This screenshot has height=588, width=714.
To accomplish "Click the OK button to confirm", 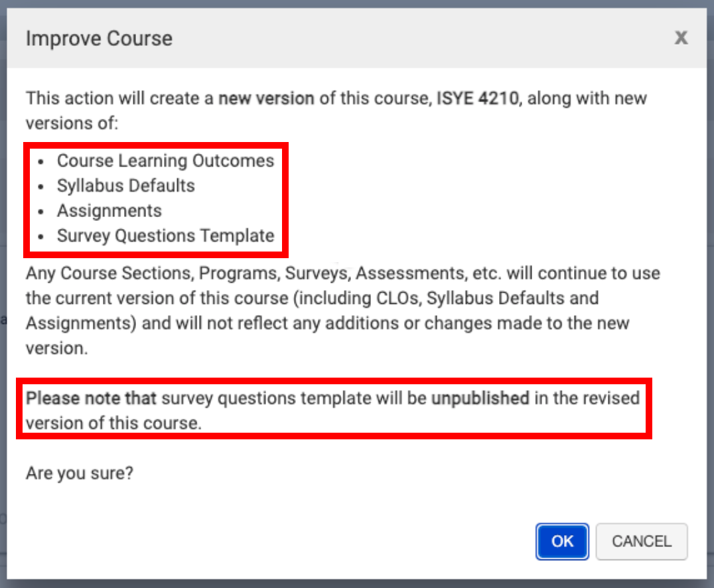I will [x=561, y=542].
